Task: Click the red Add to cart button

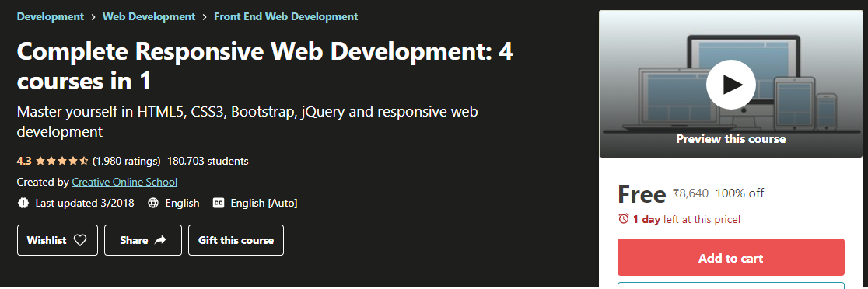Action: (730, 257)
